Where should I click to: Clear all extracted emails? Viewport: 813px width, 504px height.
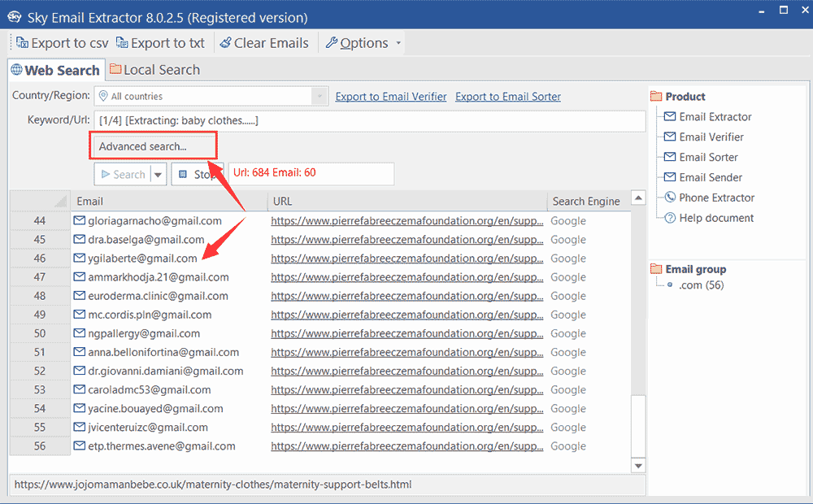264,43
